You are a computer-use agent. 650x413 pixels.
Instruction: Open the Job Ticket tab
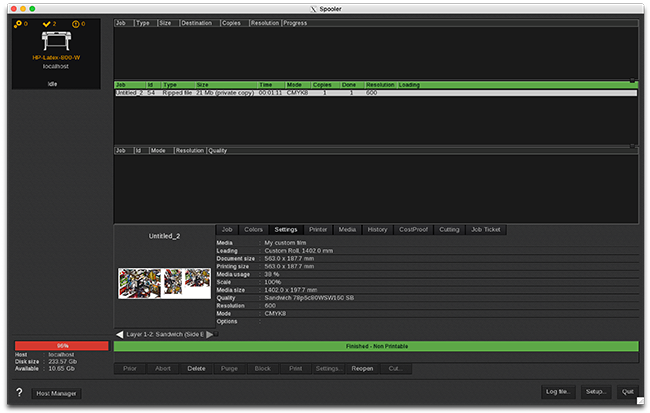[486, 229]
